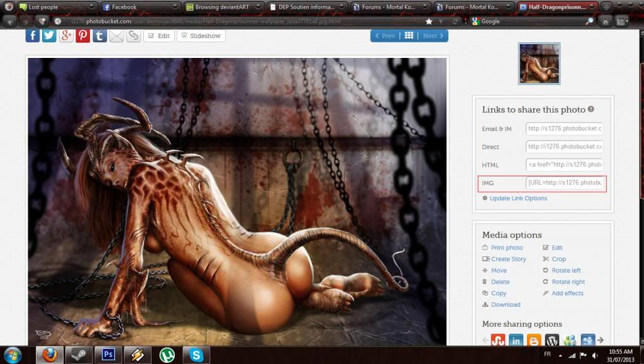The height and width of the screenshot is (364, 644).
Task: Open Photoshop from the taskbar
Action: point(108,355)
